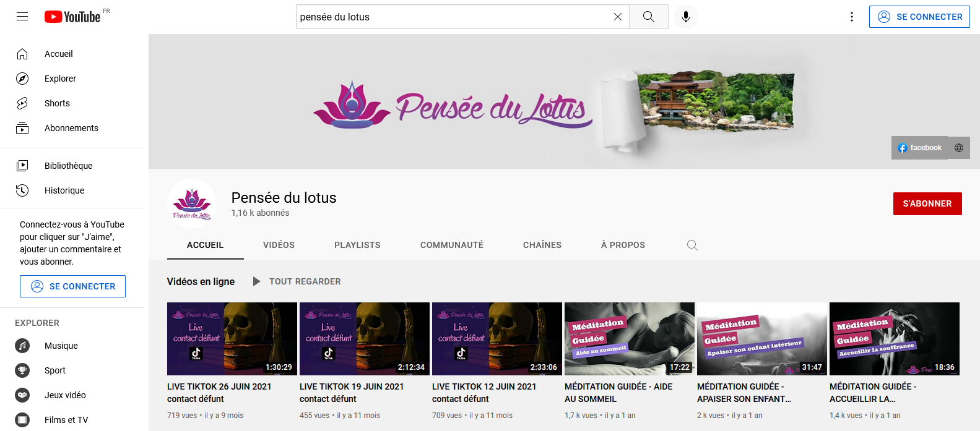Open the CHAÎNES tab
The image size is (980, 431).
(x=542, y=245)
